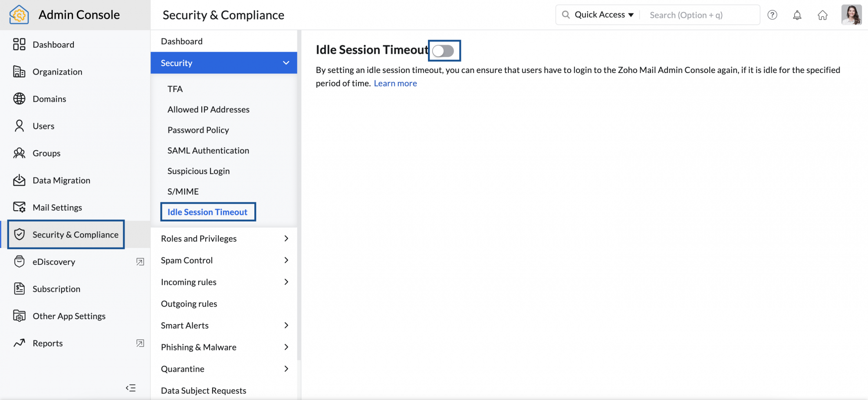Open Data Subject Requests page
Screen dimensions: 868x400
point(203,390)
